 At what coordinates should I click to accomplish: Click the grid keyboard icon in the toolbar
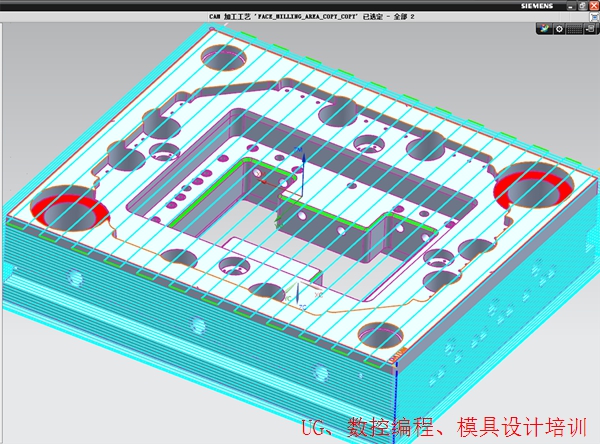tap(574, 29)
